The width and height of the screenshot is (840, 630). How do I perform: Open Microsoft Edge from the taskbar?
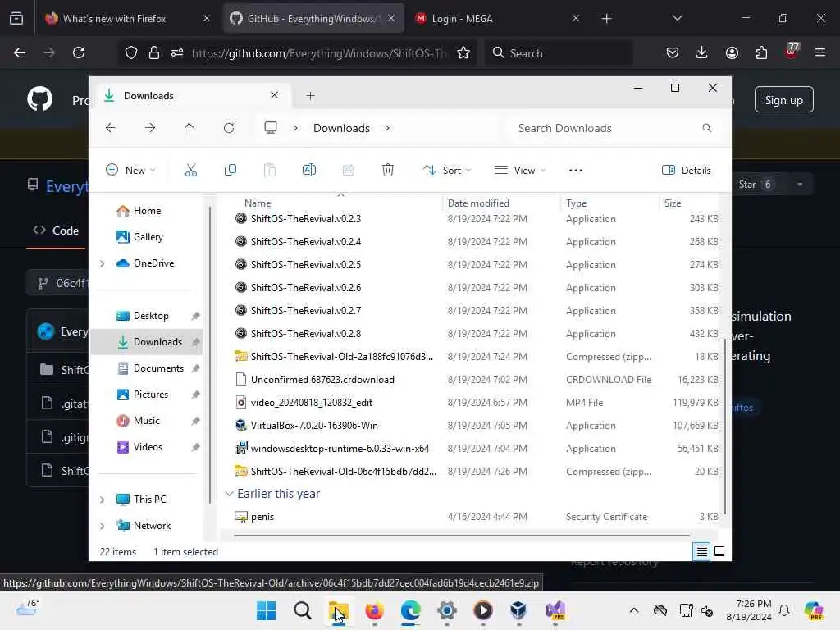pos(411,610)
